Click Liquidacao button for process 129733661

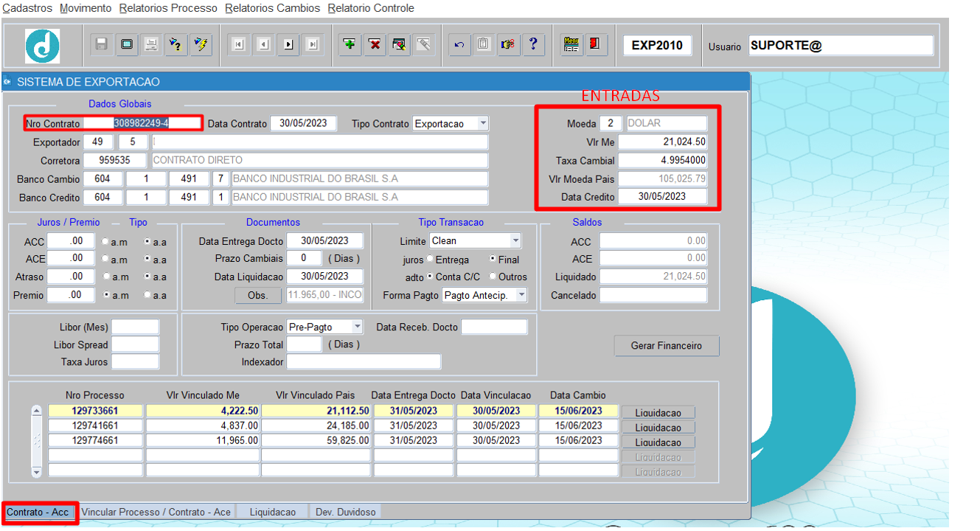click(x=658, y=412)
